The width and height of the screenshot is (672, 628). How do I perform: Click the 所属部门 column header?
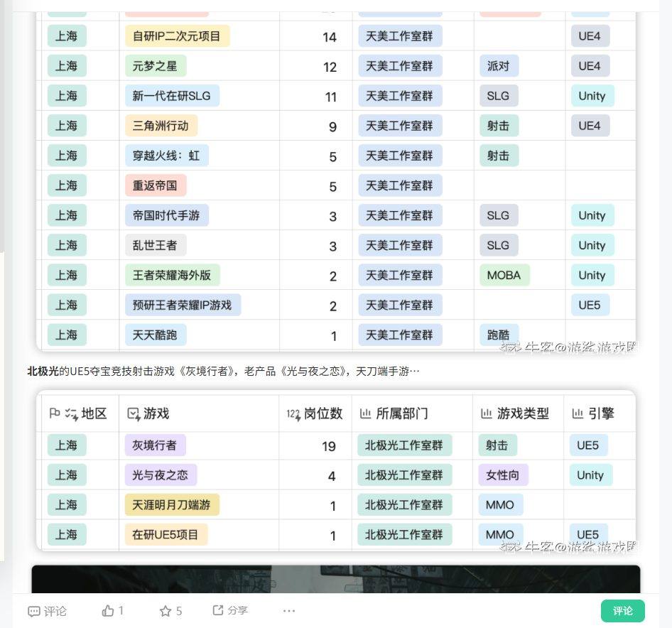[394, 413]
